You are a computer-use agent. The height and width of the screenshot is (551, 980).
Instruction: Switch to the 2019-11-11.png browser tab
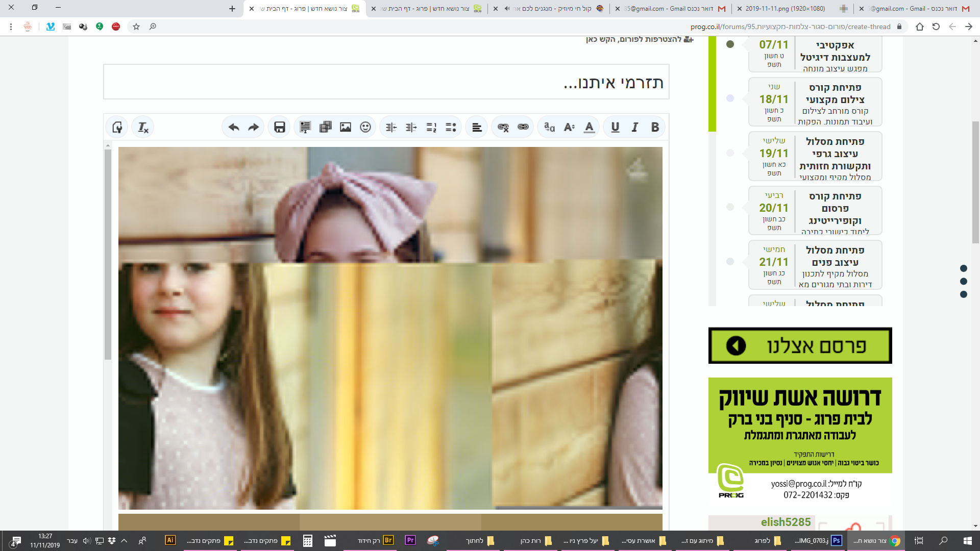pos(785,9)
